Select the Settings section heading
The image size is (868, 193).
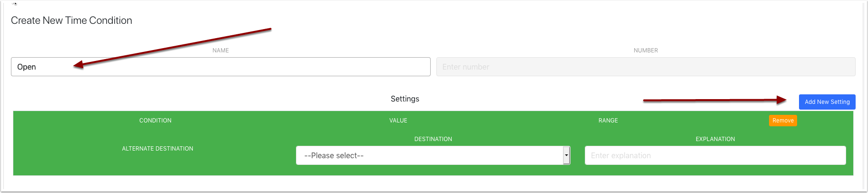point(405,99)
